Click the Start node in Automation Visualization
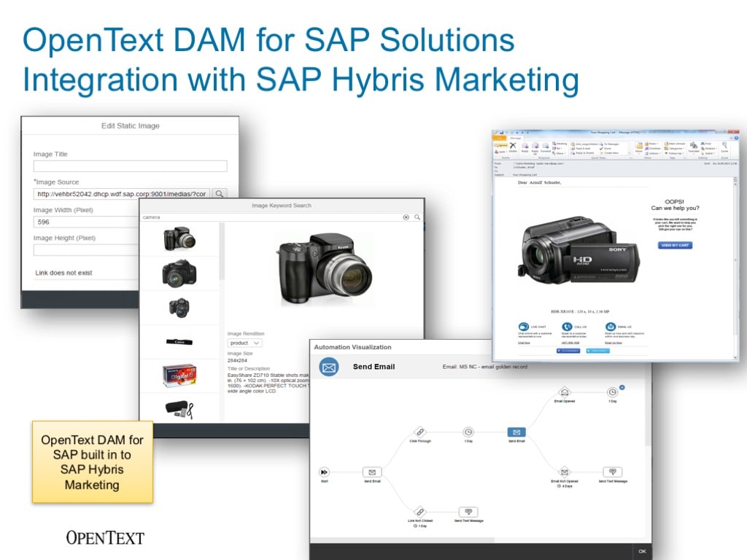Image resolution: width=747 pixels, height=560 pixels. (x=324, y=472)
